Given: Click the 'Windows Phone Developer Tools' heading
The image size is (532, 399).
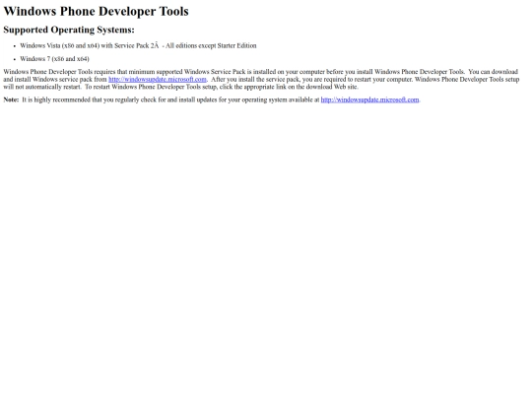Looking at the screenshot, I should click(96, 11).
